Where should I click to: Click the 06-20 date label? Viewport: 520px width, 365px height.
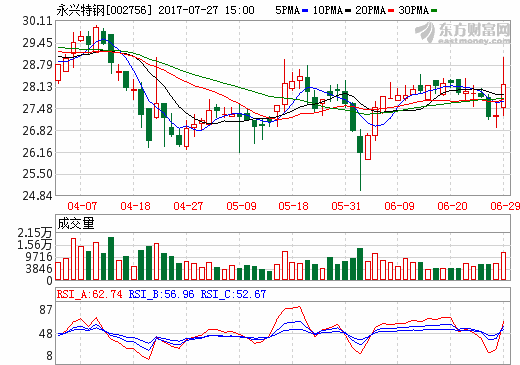452,206
